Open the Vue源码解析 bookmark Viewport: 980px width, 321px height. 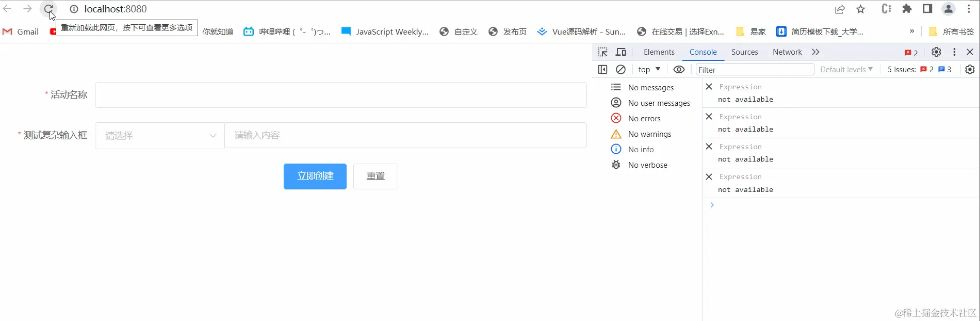[581, 31]
